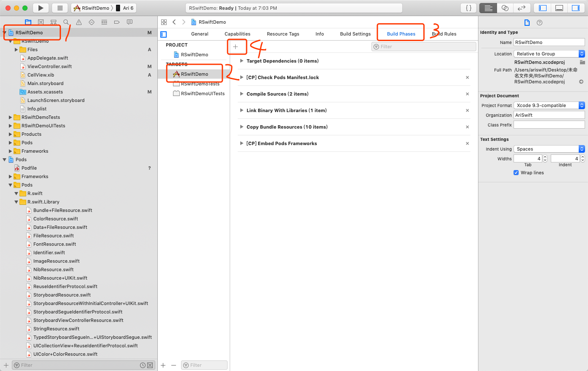Viewport: 588px width, 371px height.
Task: Switch to the assistant editor
Action: pyautogui.click(x=505, y=8)
